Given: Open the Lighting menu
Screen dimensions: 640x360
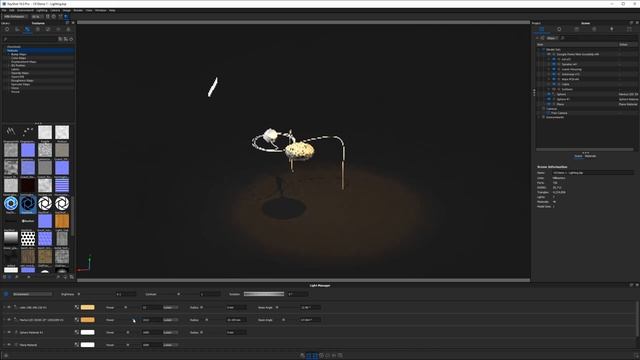Looking at the screenshot, I should pos(42,10).
